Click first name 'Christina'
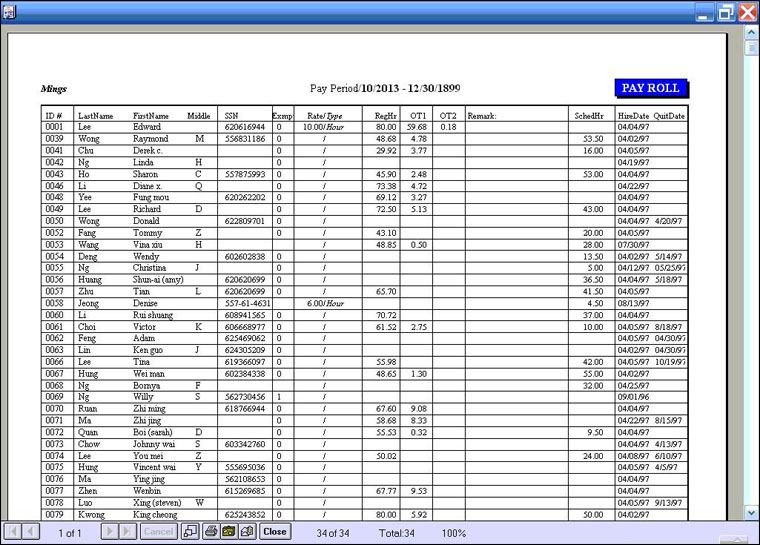The image size is (760, 545). click(x=149, y=268)
